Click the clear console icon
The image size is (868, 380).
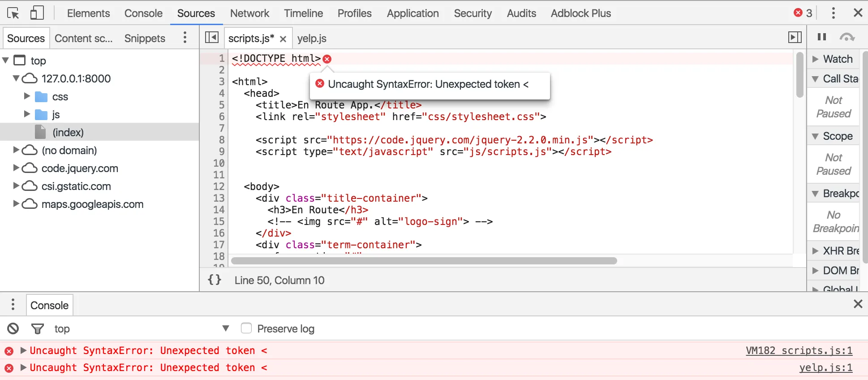[13, 329]
